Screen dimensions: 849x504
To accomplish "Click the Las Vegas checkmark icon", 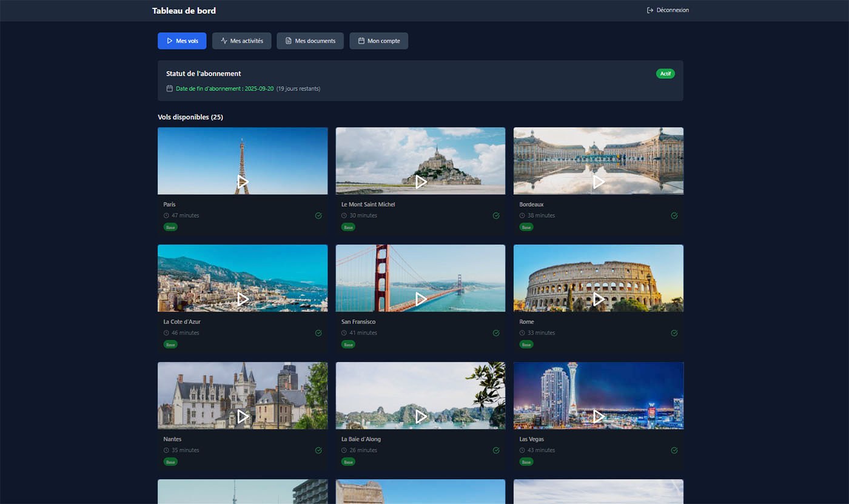I will [674, 450].
